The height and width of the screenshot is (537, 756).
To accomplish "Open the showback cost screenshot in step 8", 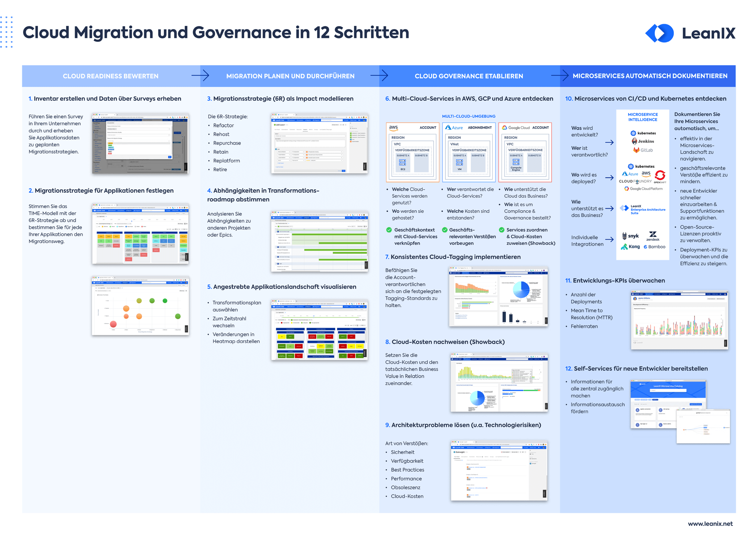I will click(x=499, y=382).
